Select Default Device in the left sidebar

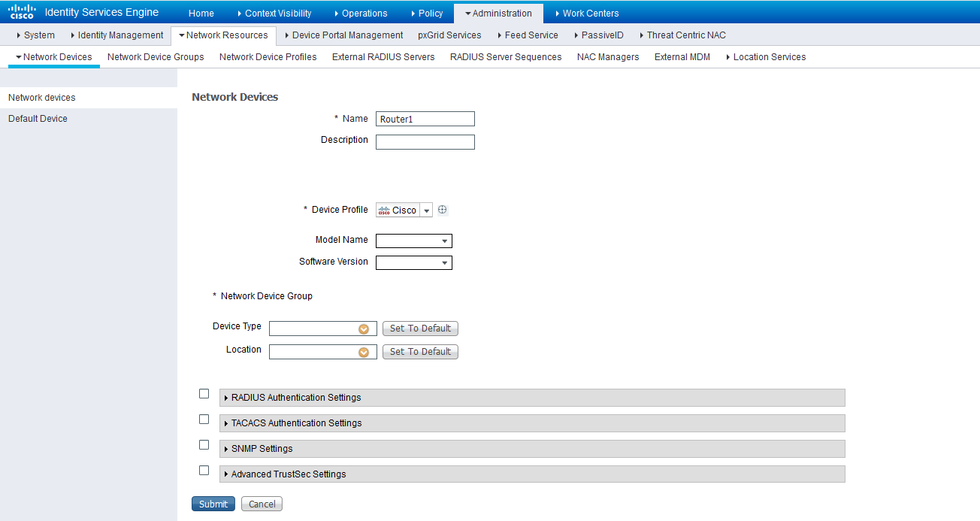coord(38,118)
